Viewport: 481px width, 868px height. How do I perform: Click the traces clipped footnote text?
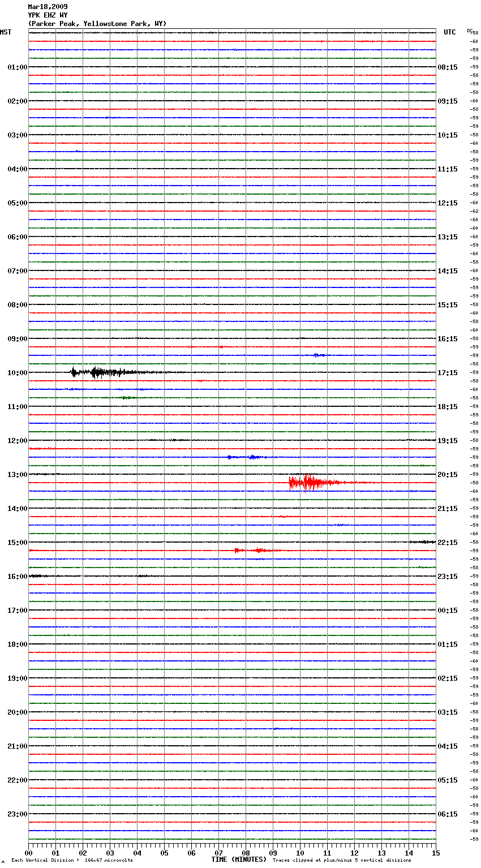pos(342,860)
